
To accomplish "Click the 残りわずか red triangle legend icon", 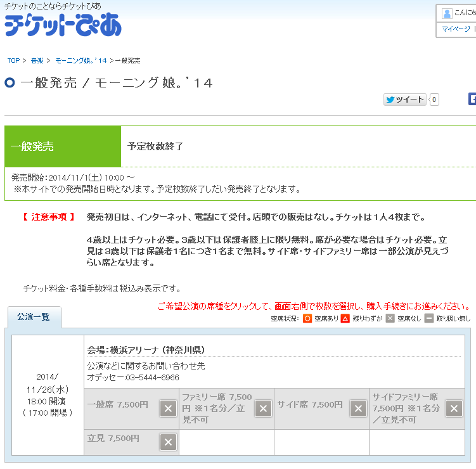I will point(345,318).
